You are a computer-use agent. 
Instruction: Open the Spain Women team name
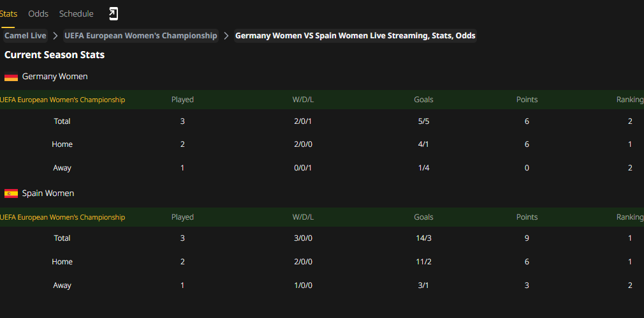(48, 193)
